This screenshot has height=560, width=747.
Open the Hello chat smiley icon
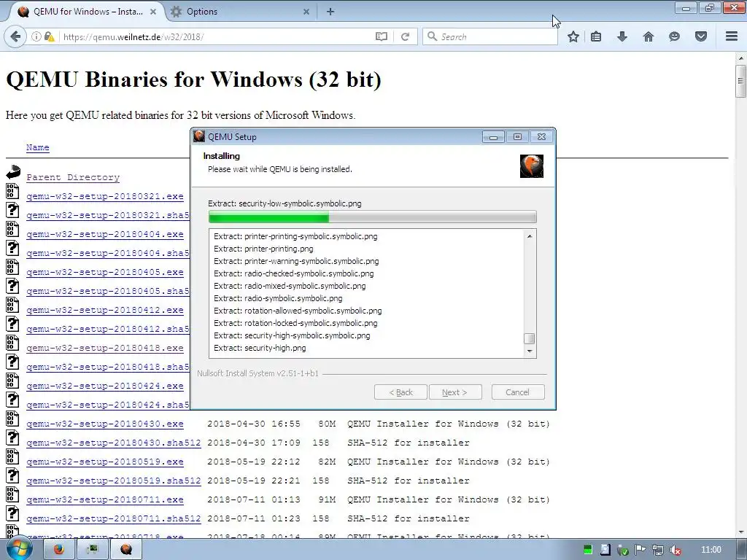click(x=674, y=36)
